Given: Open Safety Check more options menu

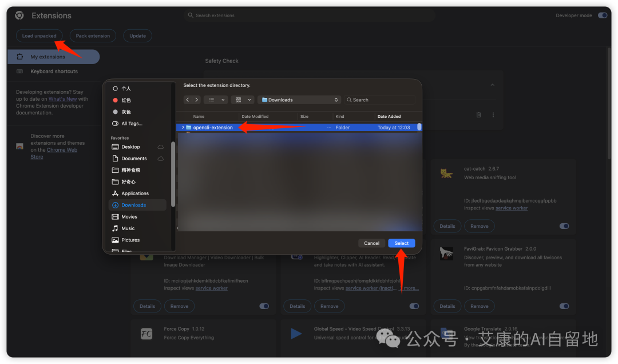Looking at the screenshot, I should tap(493, 115).
